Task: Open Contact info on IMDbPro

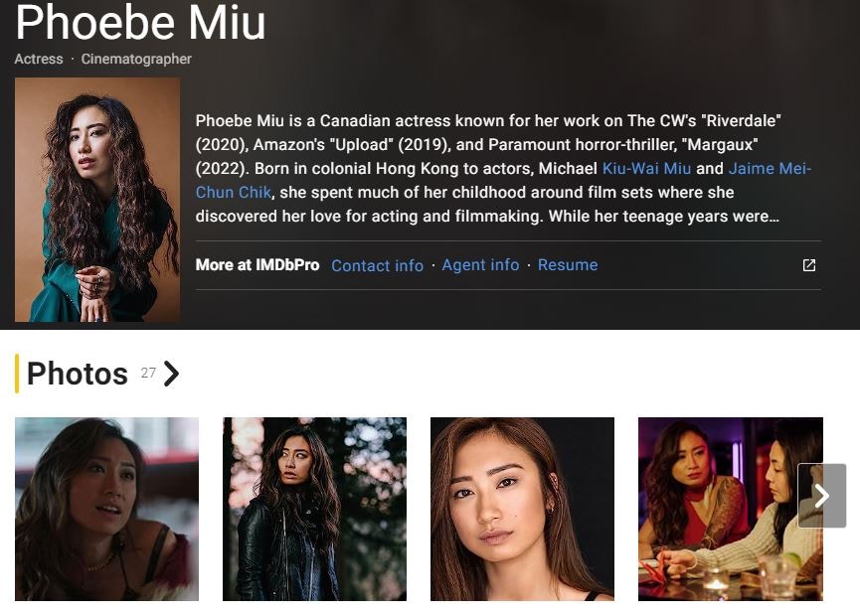Action: coord(378,265)
